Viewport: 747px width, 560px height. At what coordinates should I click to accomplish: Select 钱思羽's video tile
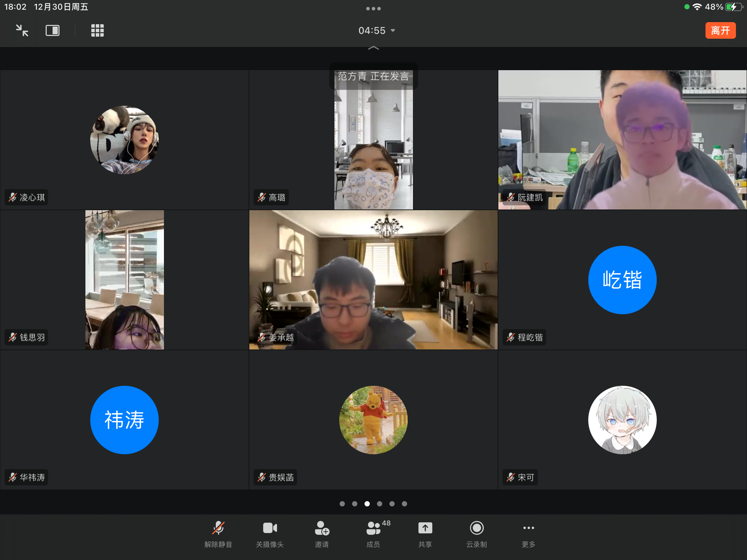click(124, 280)
